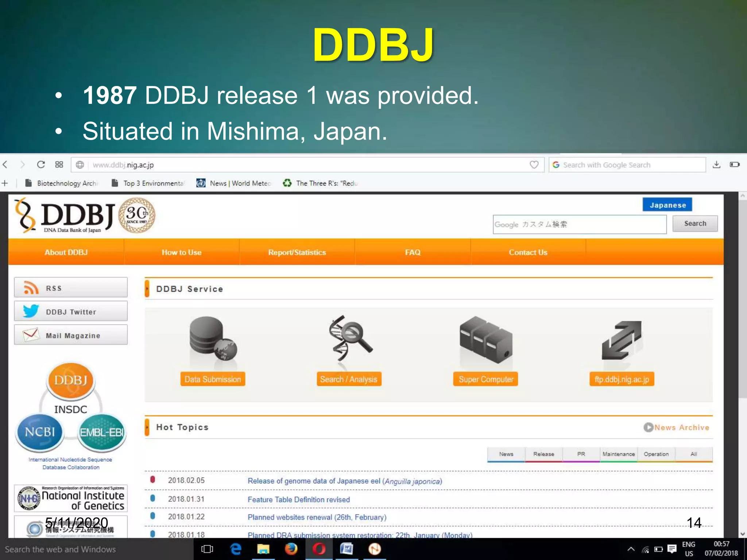Click in the Google custom search field

point(579,224)
